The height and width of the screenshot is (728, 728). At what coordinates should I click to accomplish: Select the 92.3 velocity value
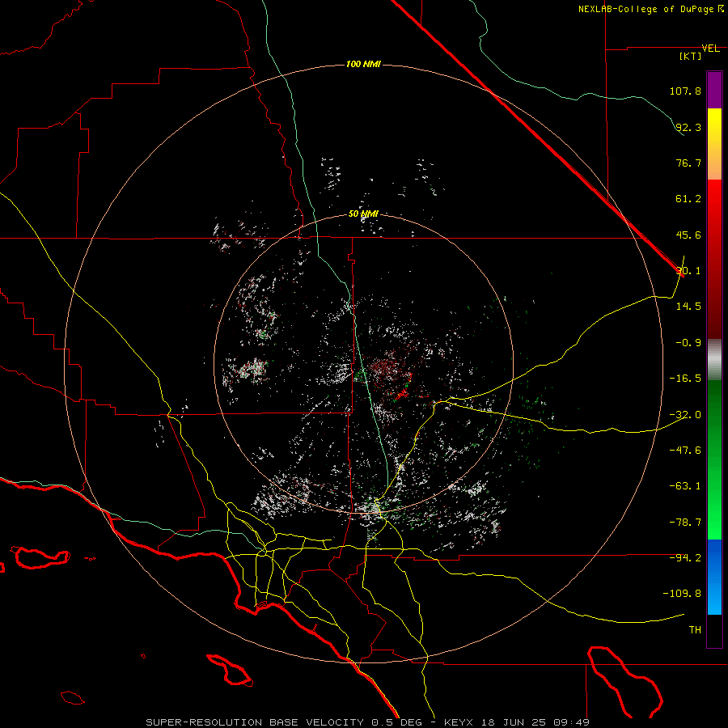(688, 127)
